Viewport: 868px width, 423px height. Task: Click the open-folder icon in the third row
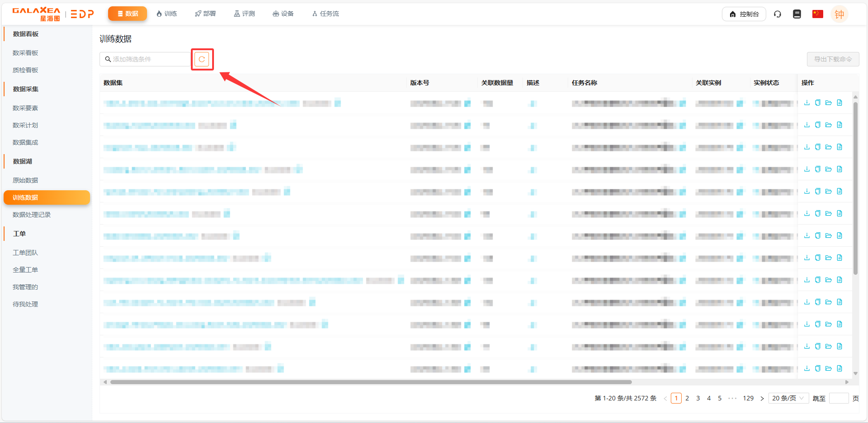828,147
